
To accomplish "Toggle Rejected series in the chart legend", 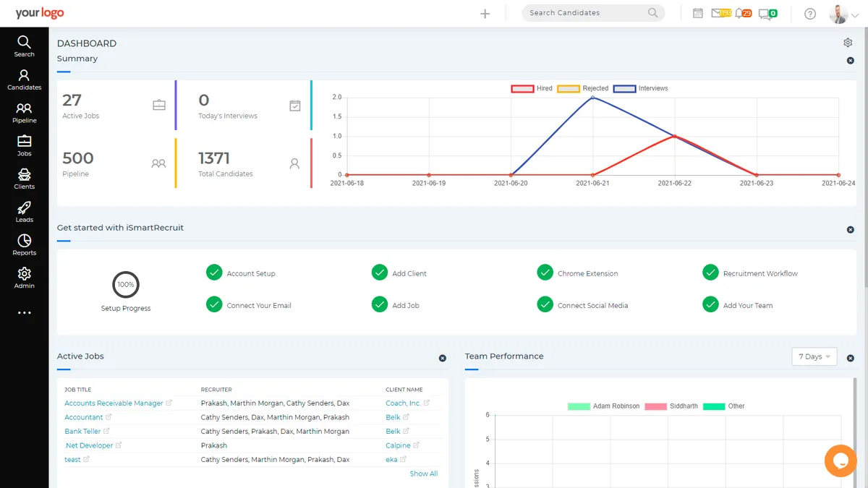I will (584, 88).
